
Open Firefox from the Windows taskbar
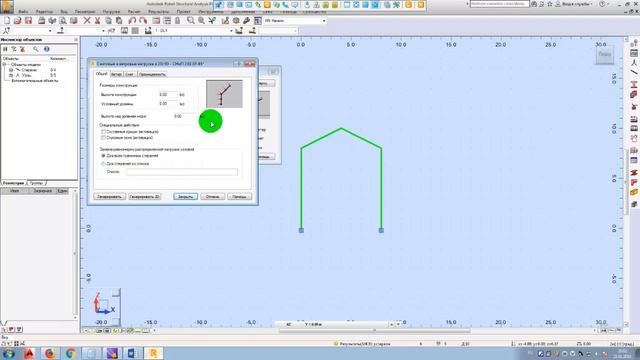pos(50,353)
